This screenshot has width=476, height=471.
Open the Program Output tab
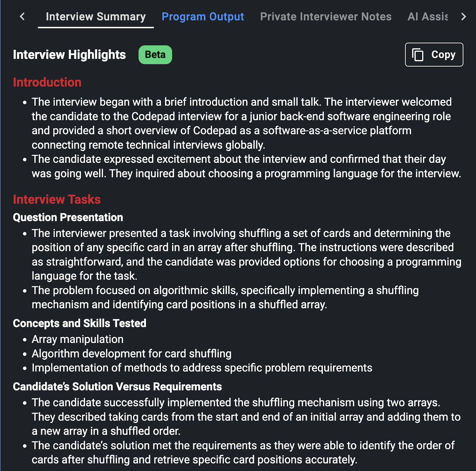pos(203,17)
